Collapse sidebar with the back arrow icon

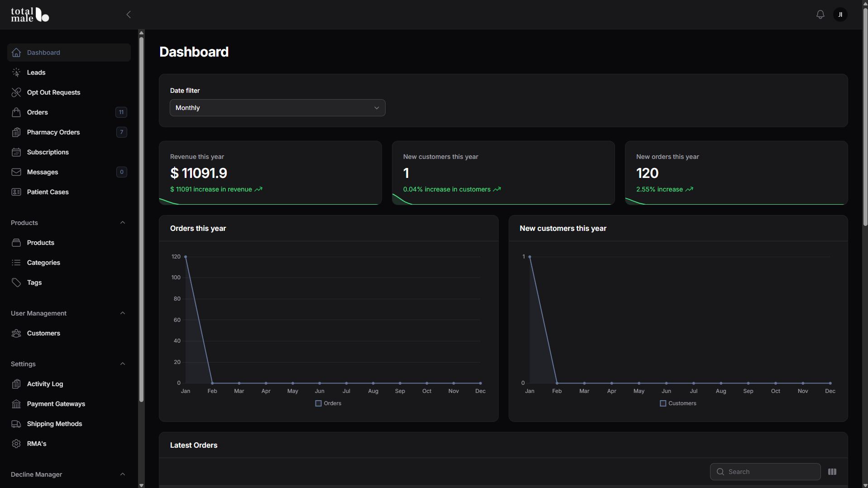pos(129,14)
